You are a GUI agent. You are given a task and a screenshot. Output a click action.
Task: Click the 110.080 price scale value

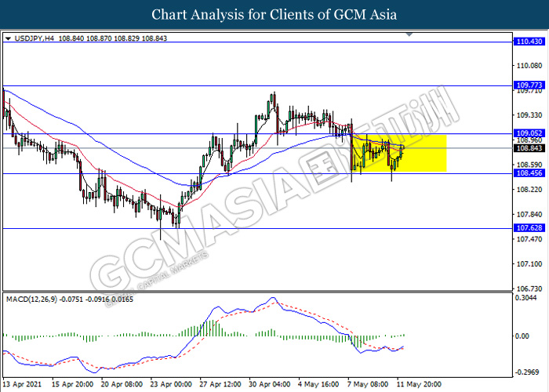point(529,65)
